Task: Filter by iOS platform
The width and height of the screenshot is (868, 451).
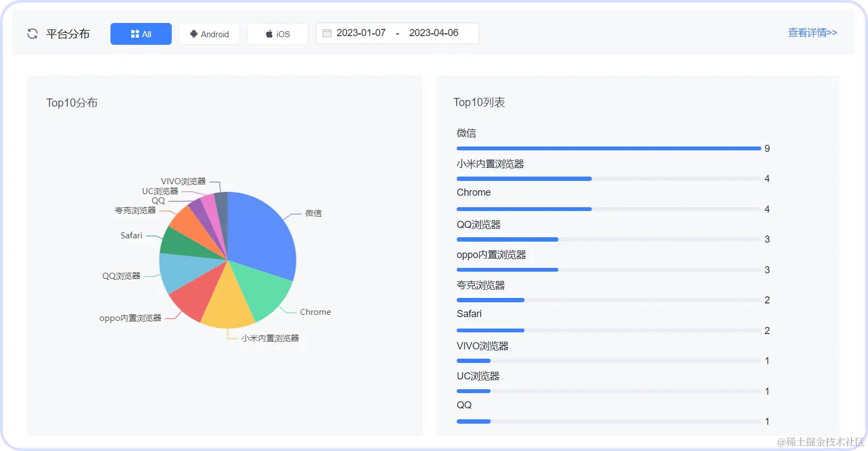Action: tap(278, 34)
